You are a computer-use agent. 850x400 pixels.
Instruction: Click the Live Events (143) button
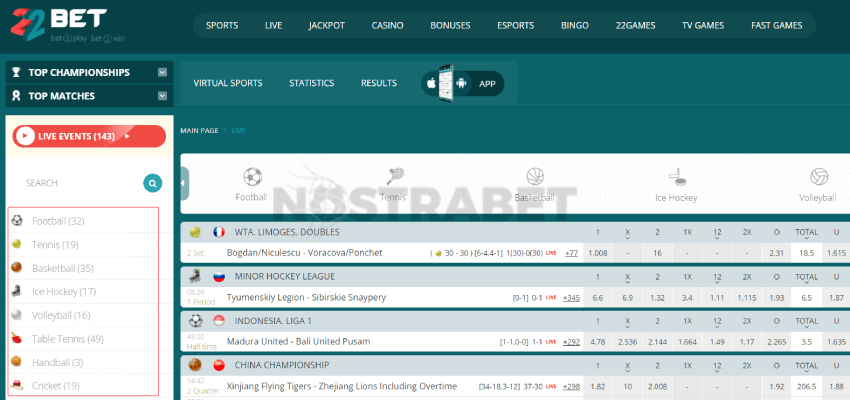coord(89,136)
